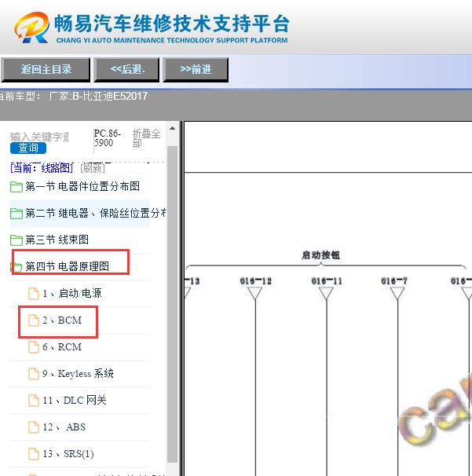The image size is (472, 476).
Task: Expand 第三节 线束图 folder
Action: (x=57, y=240)
